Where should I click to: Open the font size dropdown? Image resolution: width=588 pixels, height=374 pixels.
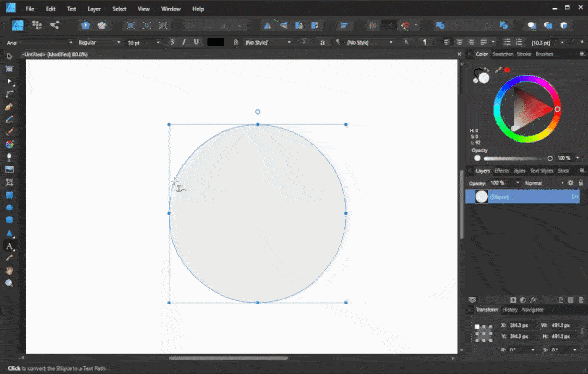158,43
